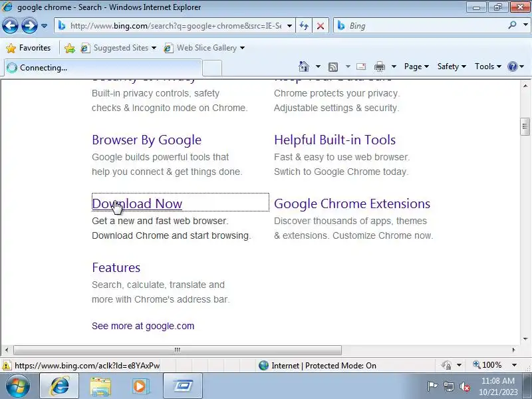
Task: Click the scroll left arrow
Action: pos(7,350)
